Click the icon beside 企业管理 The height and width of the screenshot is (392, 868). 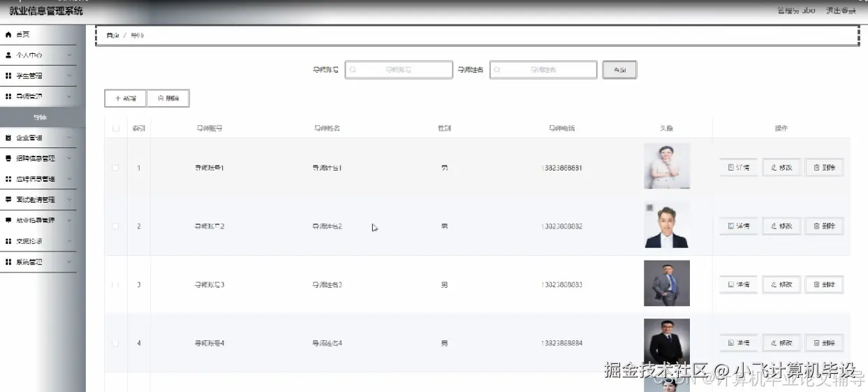[x=8, y=138]
